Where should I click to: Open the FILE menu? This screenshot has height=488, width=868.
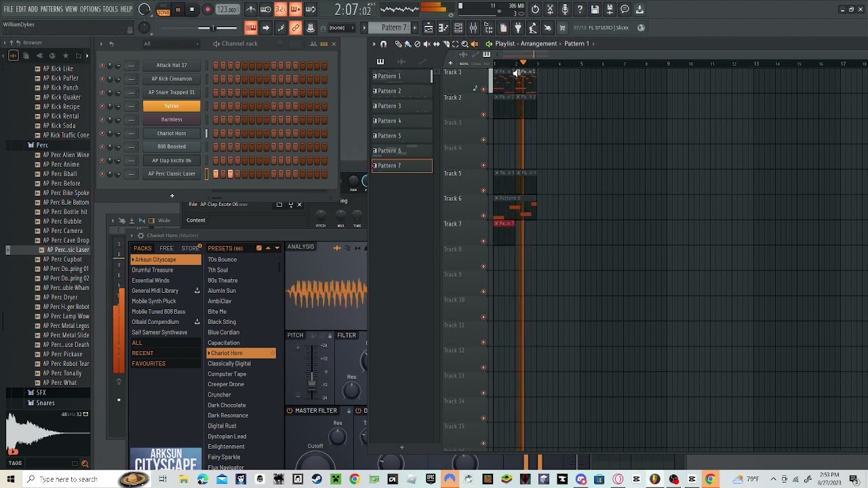click(x=8, y=9)
